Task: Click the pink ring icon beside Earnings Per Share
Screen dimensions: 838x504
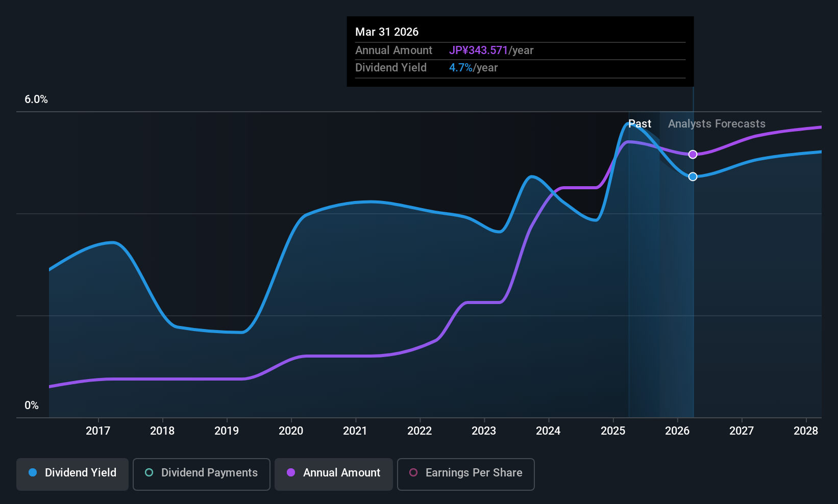Action: [413, 473]
